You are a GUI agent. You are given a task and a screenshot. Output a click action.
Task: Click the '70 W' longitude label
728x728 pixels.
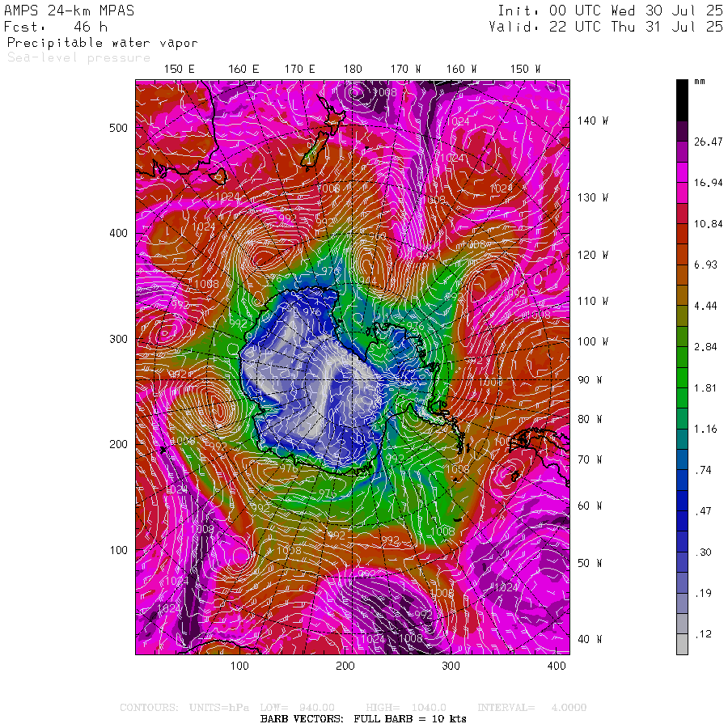(x=590, y=459)
